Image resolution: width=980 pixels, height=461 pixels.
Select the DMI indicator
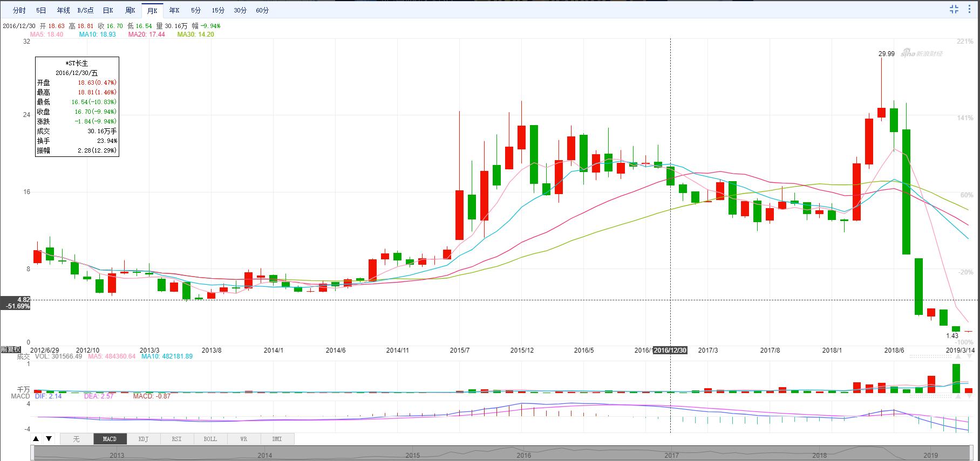tap(277, 439)
